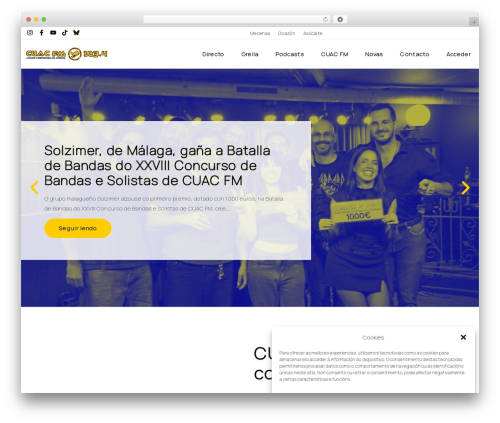Screen dimensions: 500x423
Task: Open the Mecenas link
Action: 260,33
